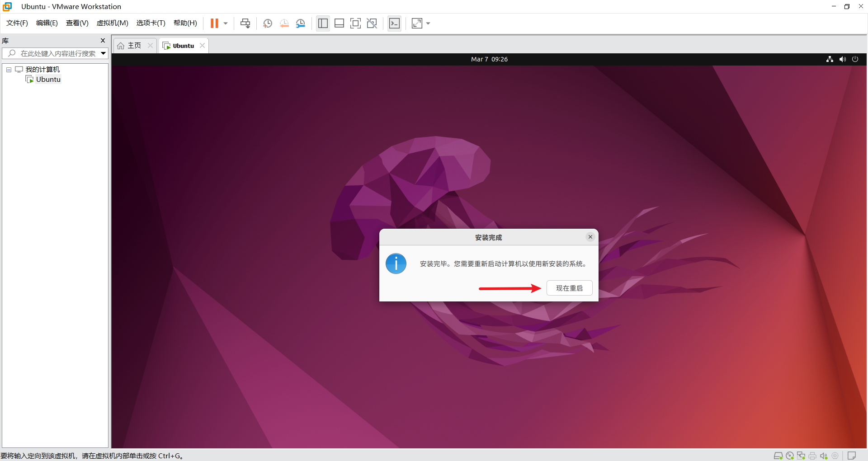The width and height of the screenshot is (868, 461).
Task: Collapse the 我的计算机 tree node
Action: [9, 70]
